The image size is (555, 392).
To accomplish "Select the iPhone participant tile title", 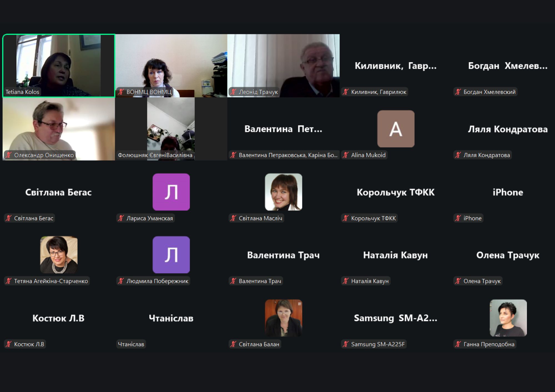I will click(x=508, y=192).
